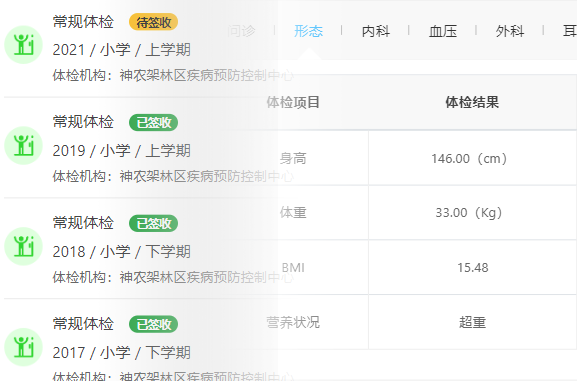
Task: Click the 2017 checkup record green icon
Action: (24, 347)
